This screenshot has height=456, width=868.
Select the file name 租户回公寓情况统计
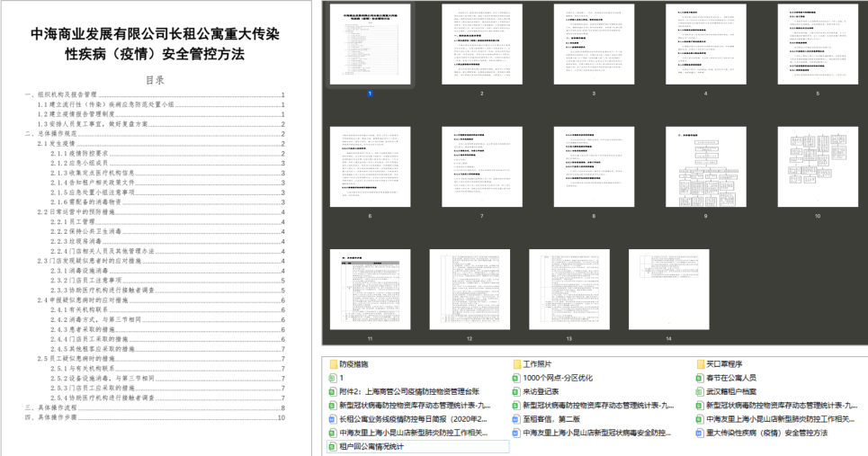tap(371, 447)
